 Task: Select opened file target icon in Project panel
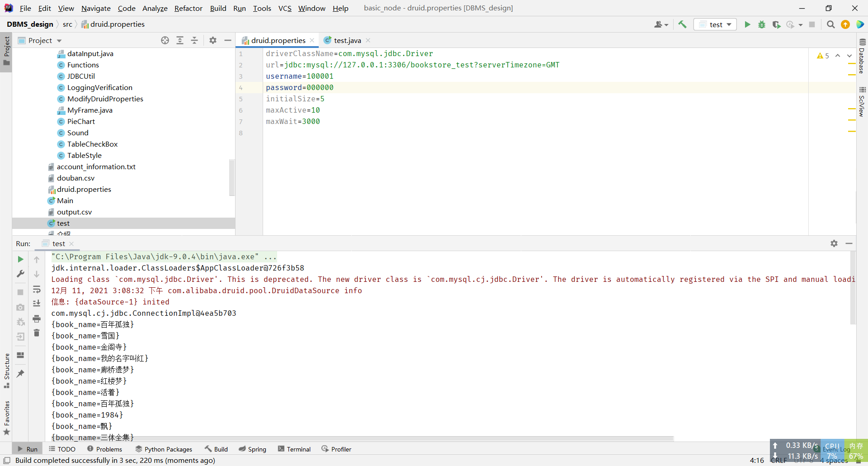165,40
